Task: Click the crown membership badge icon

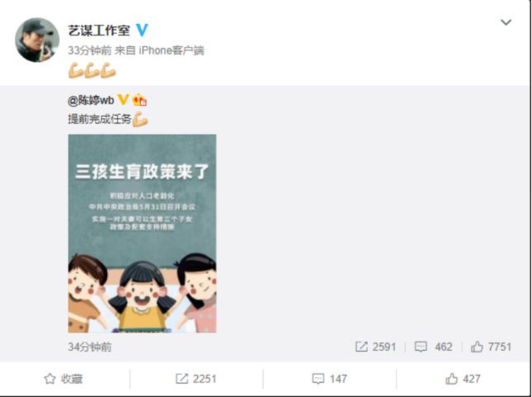Action: click(x=139, y=100)
